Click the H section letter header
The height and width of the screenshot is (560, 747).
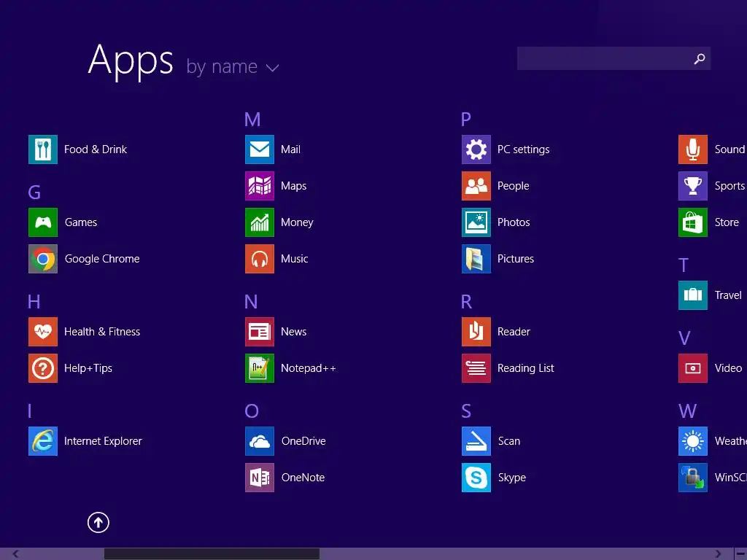34,301
